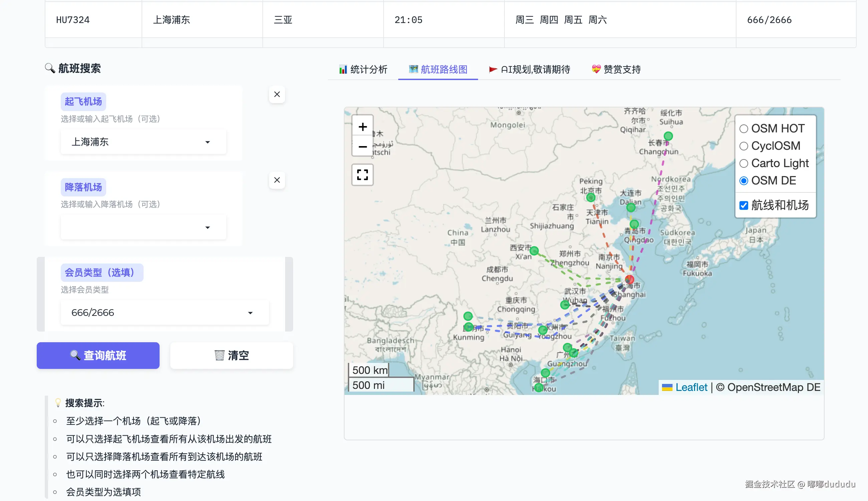Screen dimensions: 868x501
Task: Click the red Shanghai airport marker
Action: click(629, 279)
